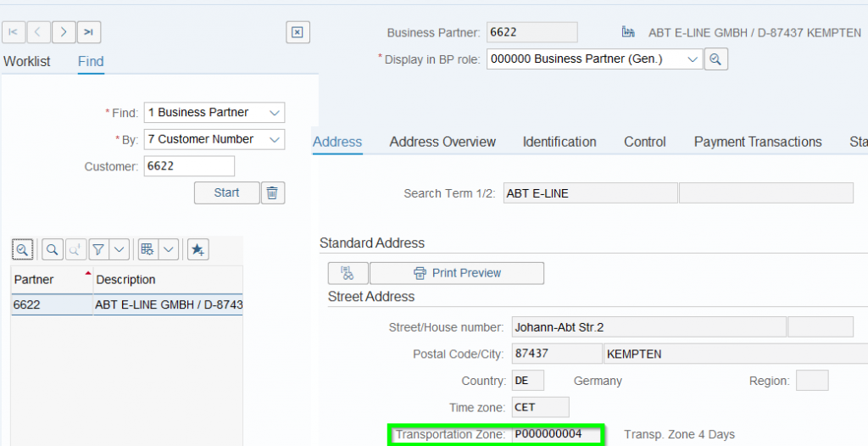The image size is (868, 446).
Task: Click the Details magnifier in results toolbar
Action: click(x=22, y=249)
